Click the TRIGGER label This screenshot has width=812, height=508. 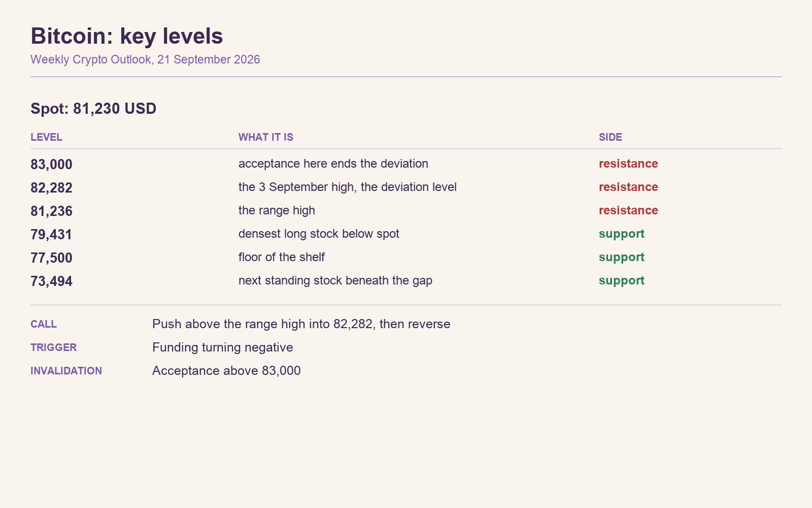tap(54, 347)
